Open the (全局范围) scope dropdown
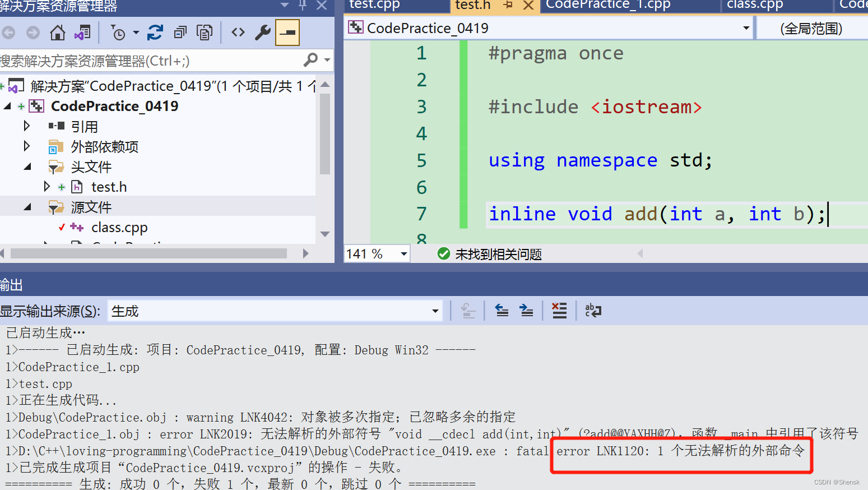 tap(811, 29)
